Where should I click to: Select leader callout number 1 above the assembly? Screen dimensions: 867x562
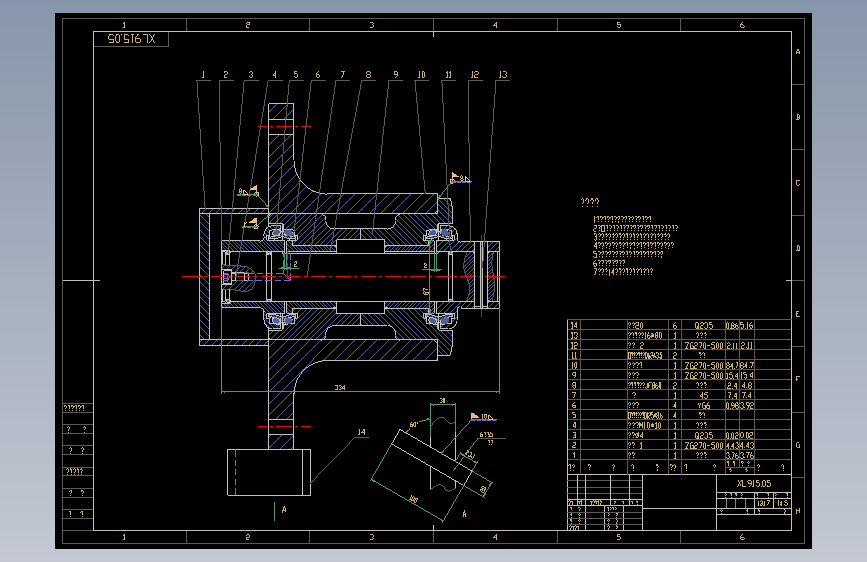(x=203, y=75)
